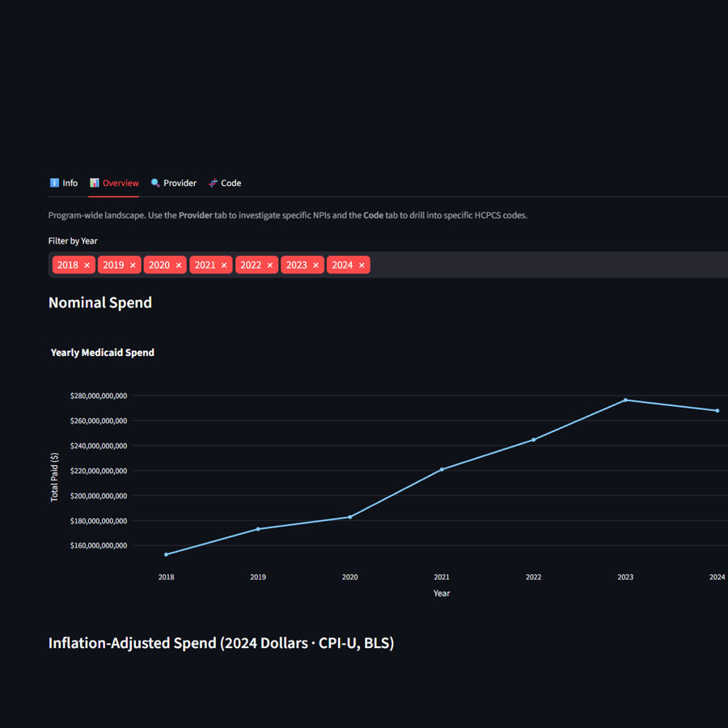
Task: Click the Yearly Medicaid Spend chart title
Action: pyautogui.click(x=103, y=353)
